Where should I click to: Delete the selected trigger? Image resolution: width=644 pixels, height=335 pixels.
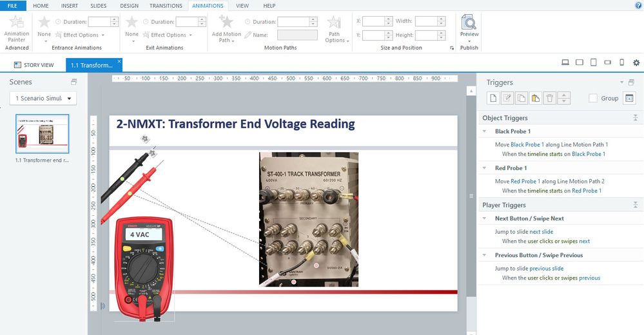[x=549, y=98]
